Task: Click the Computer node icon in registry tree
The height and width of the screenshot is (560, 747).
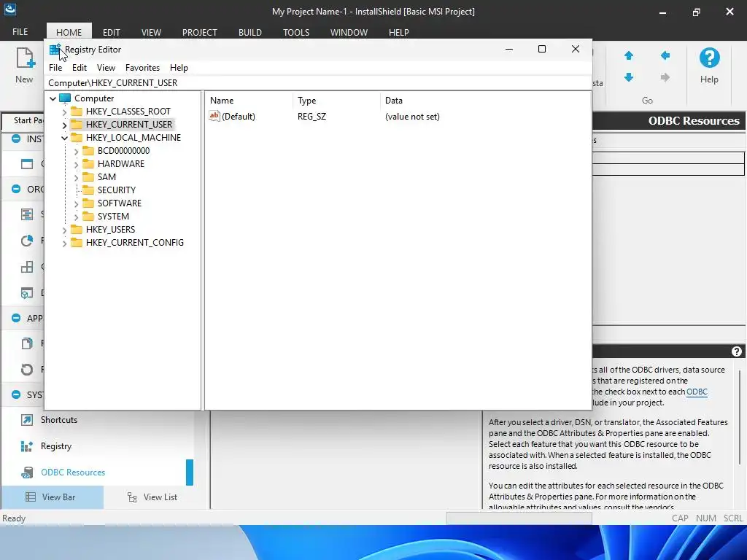Action: pos(65,98)
